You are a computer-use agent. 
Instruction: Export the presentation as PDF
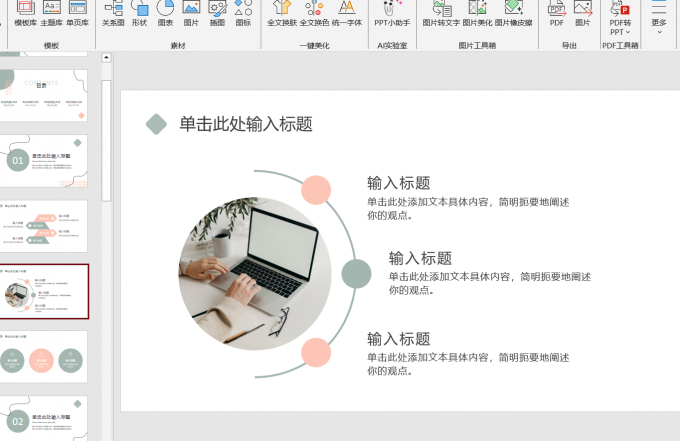pos(557,14)
